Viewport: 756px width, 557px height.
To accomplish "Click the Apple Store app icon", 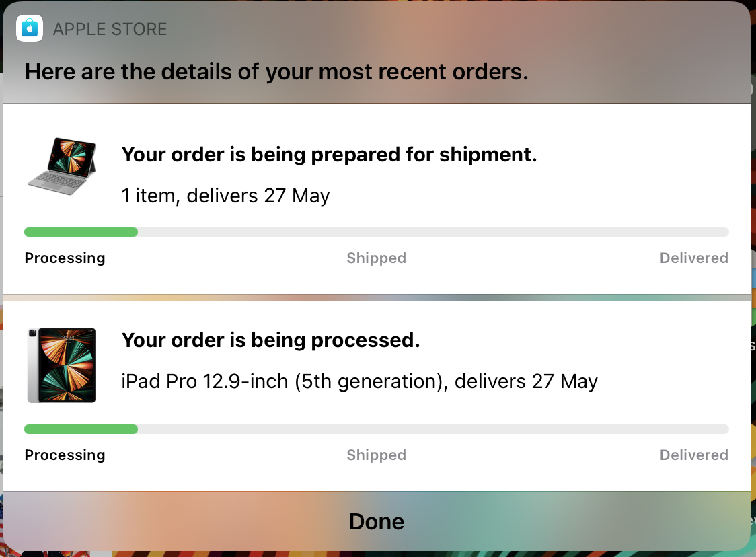I will pyautogui.click(x=30, y=29).
